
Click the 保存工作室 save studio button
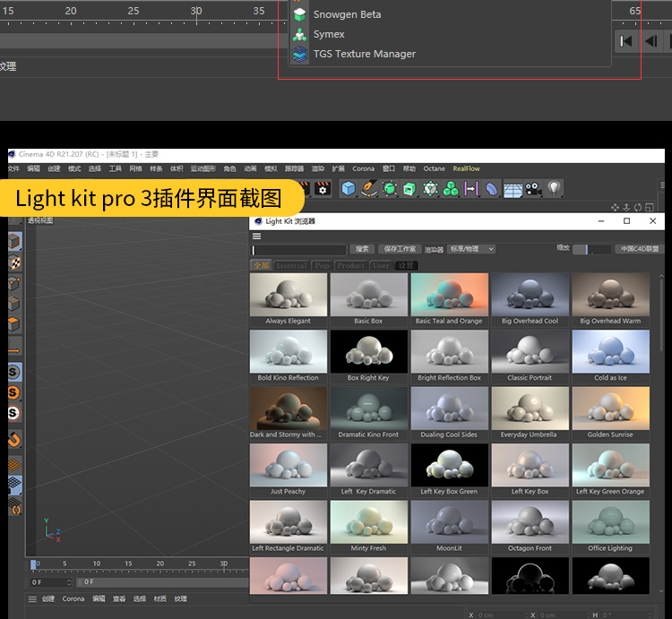coord(400,249)
